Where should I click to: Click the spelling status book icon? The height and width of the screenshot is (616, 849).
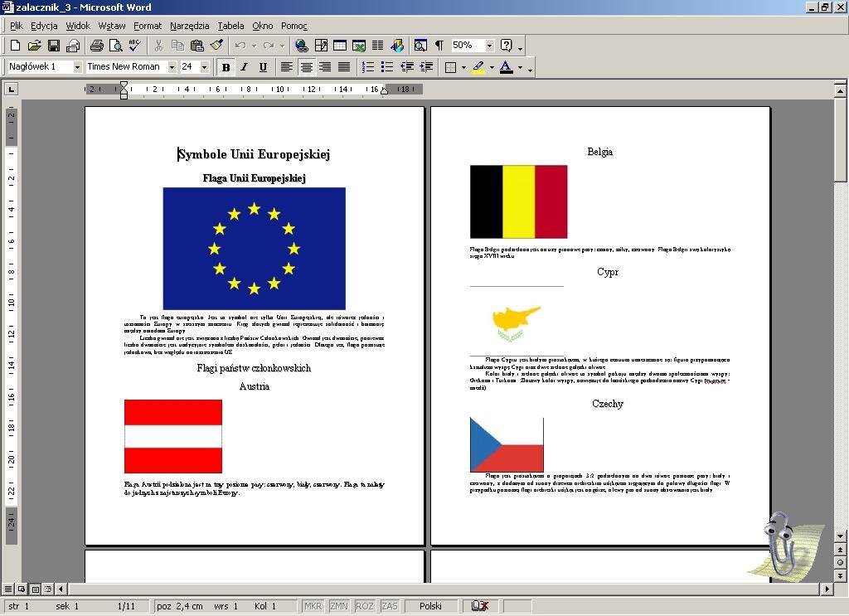[480, 606]
